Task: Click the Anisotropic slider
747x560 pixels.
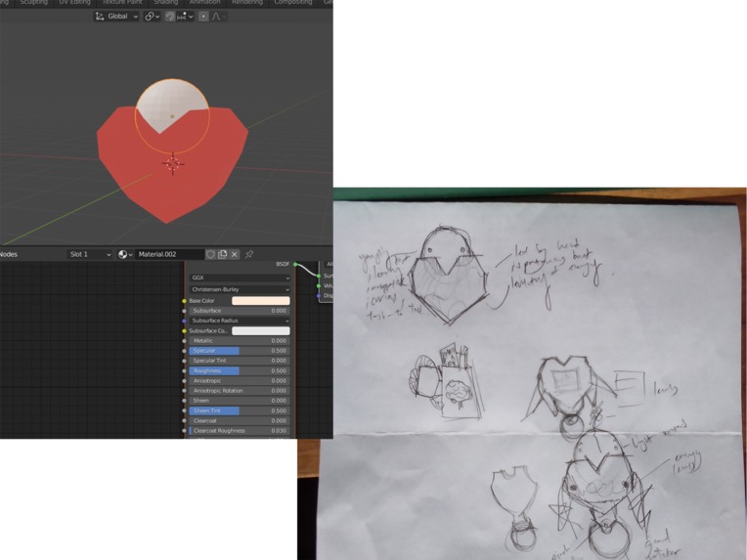Action: click(240, 381)
